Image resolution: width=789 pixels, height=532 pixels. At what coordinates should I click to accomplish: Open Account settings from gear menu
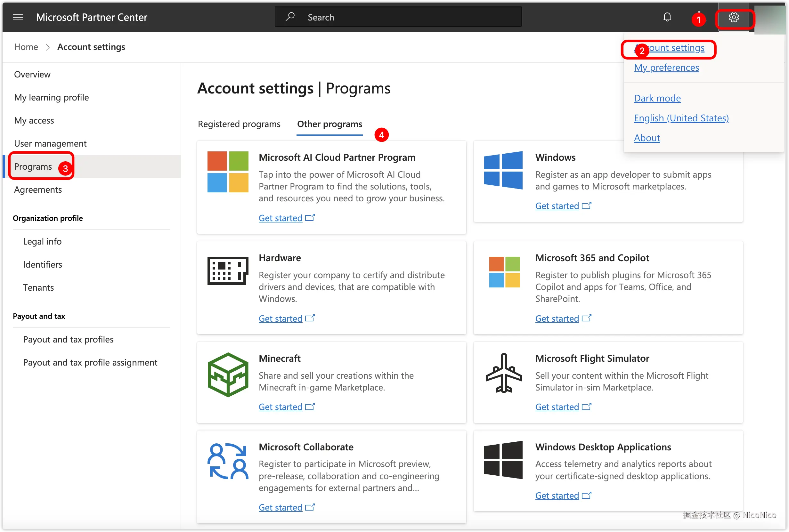pyautogui.click(x=675, y=48)
